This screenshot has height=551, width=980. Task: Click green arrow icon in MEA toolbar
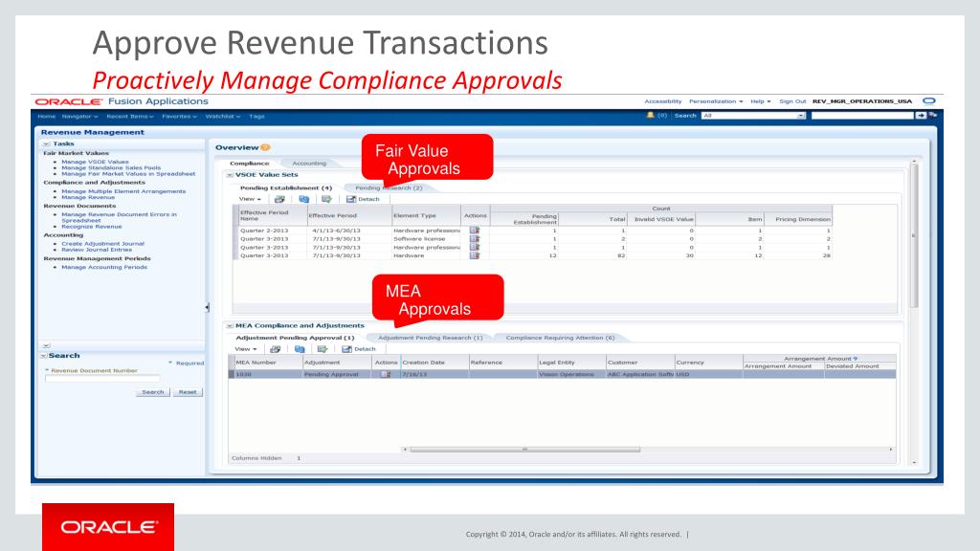coord(322,349)
